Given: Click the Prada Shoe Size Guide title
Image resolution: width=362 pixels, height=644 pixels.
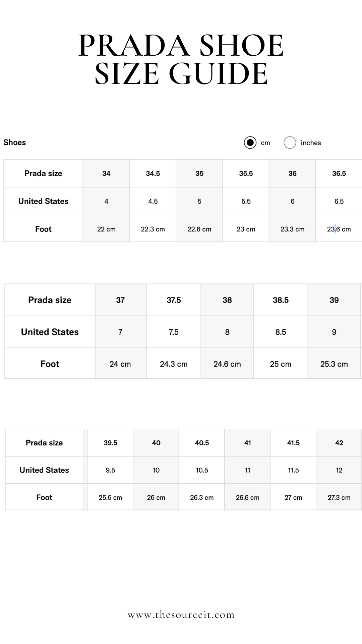Looking at the screenshot, I should pos(181,59).
